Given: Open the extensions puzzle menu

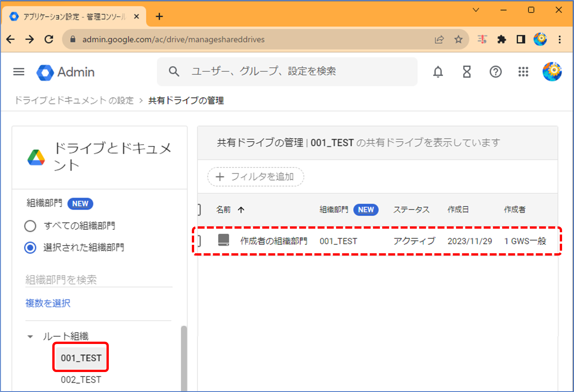Looking at the screenshot, I should 501,39.
